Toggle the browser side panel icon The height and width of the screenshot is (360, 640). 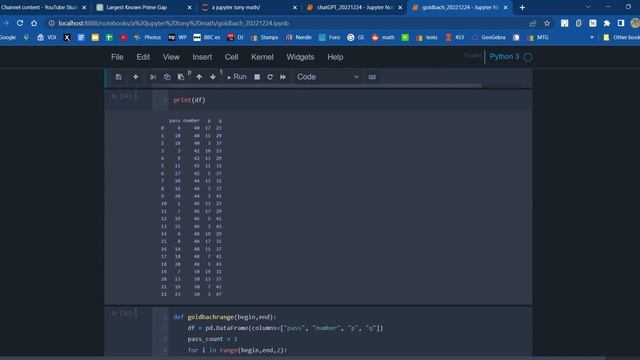click(621, 23)
